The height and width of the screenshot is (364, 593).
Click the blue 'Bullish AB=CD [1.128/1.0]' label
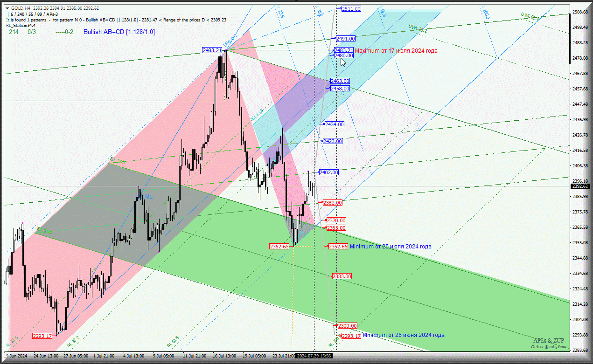click(119, 32)
